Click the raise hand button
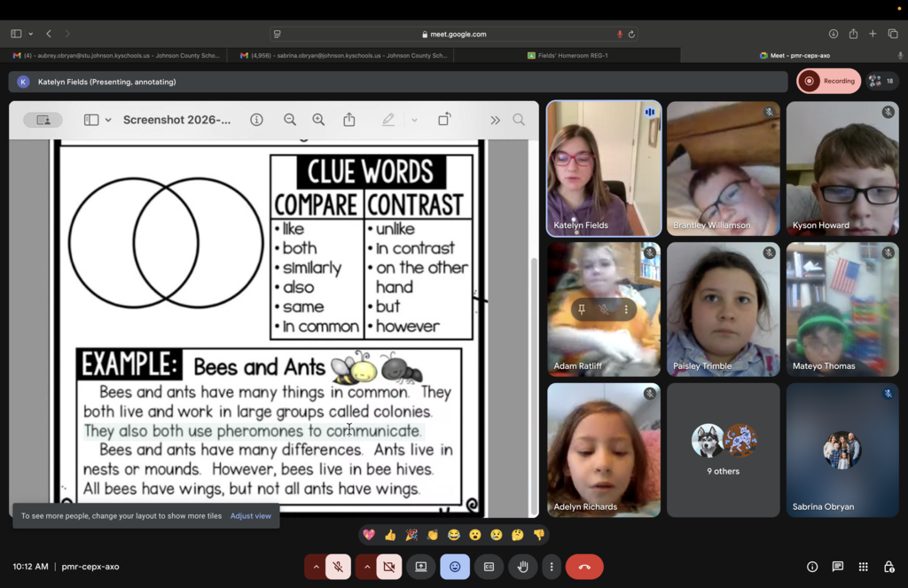 (522, 567)
